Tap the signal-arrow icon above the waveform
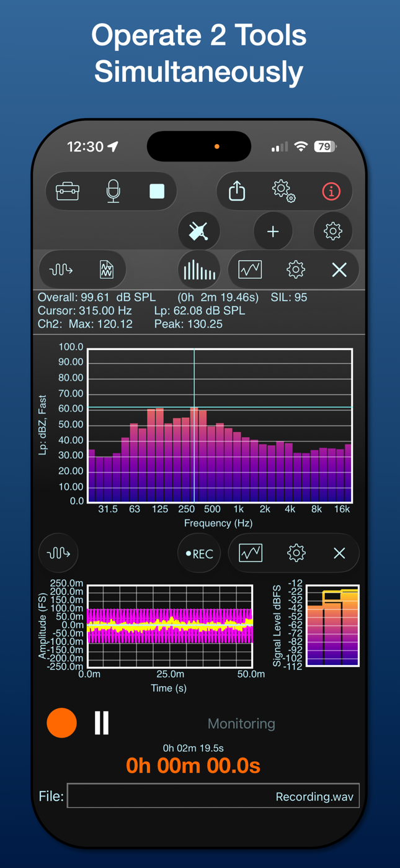Screen dimensions: 400x868 [x=59, y=553]
